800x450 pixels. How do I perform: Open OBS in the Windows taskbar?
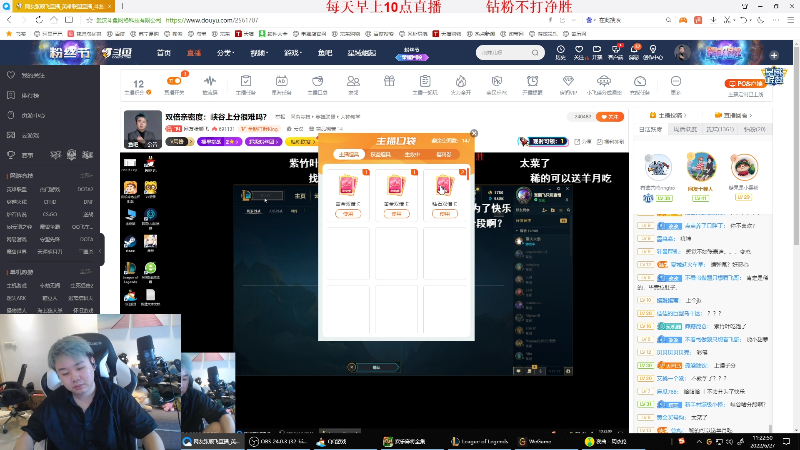tap(278, 441)
